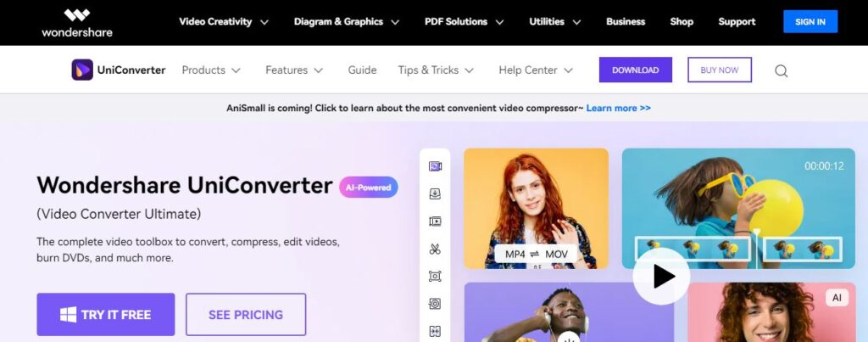Go to the Support menu item
Viewport: 868px width, 342px height.
click(x=737, y=21)
